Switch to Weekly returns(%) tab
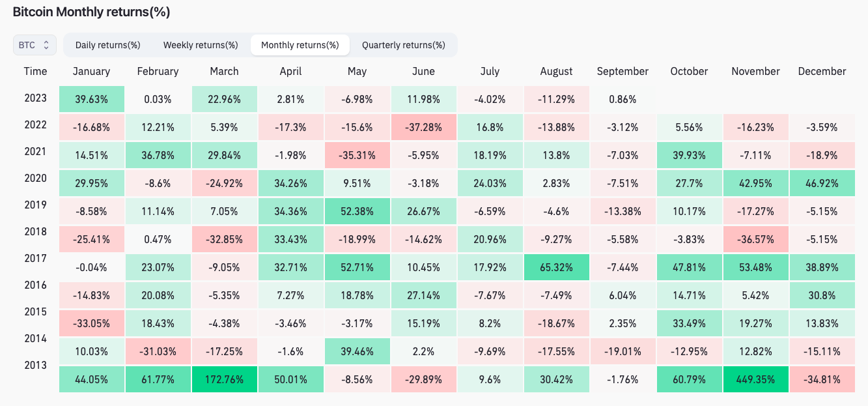The width and height of the screenshot is (868, 406). click(x=201, y=45)
